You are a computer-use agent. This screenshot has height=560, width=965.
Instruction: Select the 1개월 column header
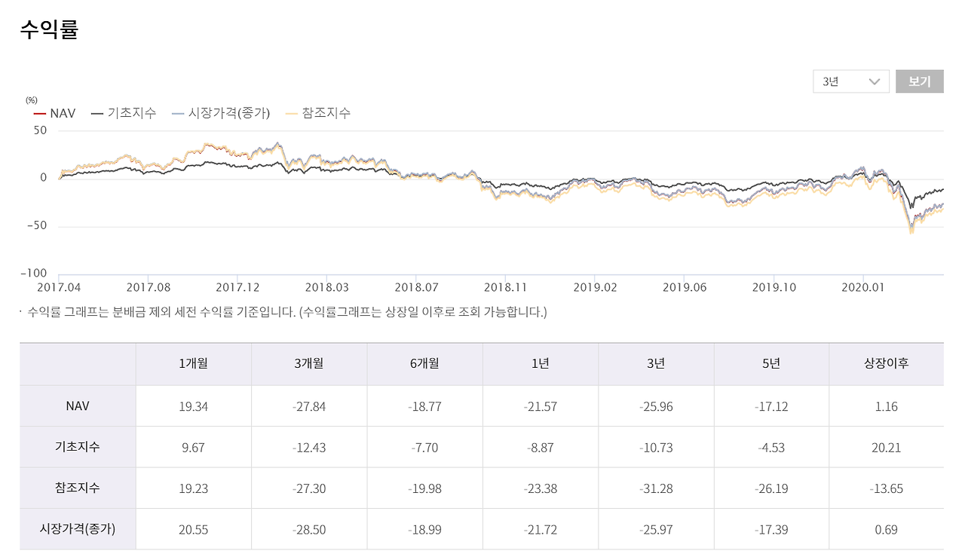[194, 364]
